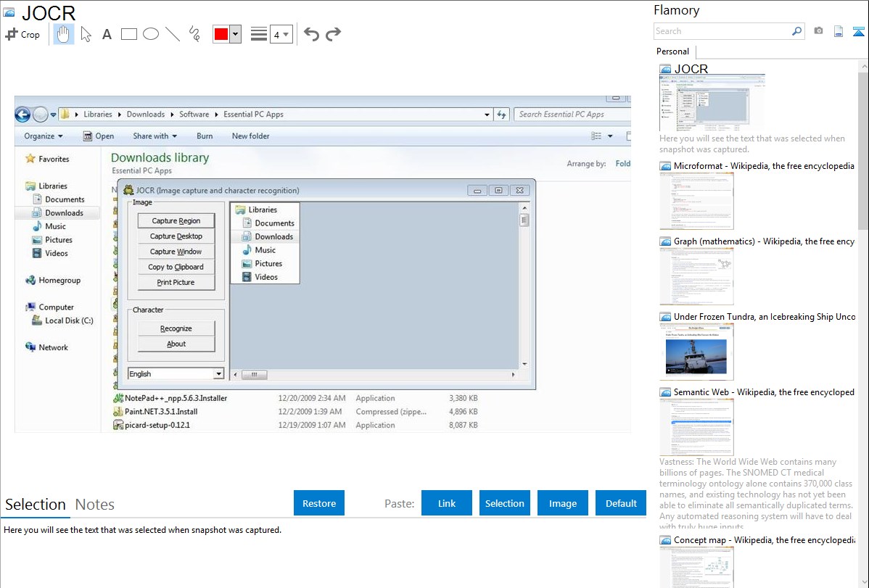The width and height of the screenshot is (869, 588).
Task: Redo the last annotation
Action: point(333,34)
